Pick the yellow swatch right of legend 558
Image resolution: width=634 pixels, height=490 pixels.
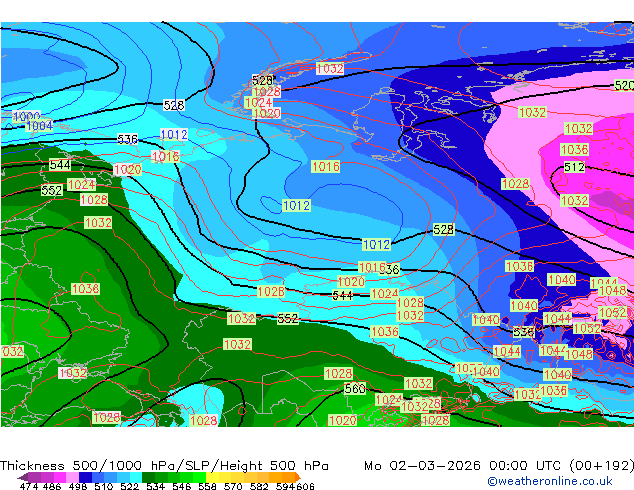pos(212,477)
